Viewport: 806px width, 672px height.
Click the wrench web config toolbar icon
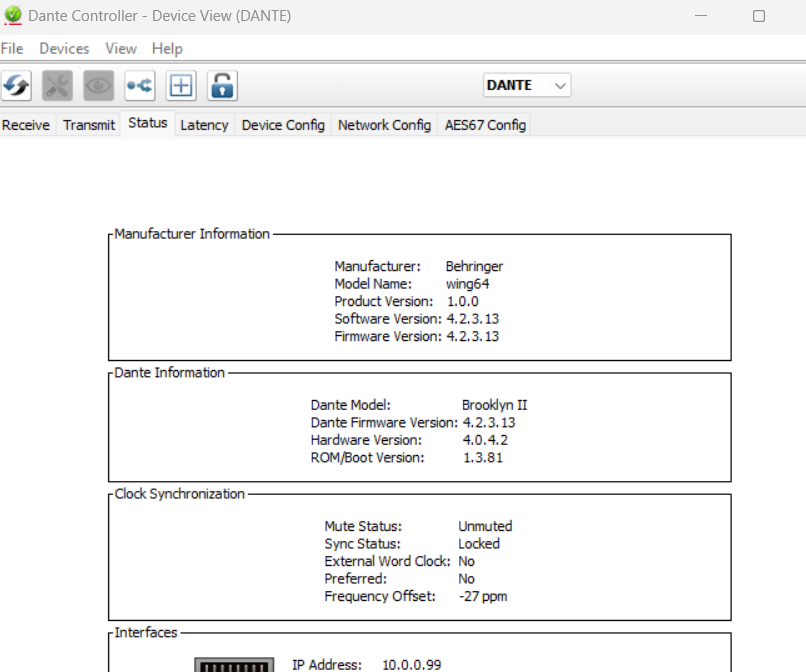pos(57,85)
